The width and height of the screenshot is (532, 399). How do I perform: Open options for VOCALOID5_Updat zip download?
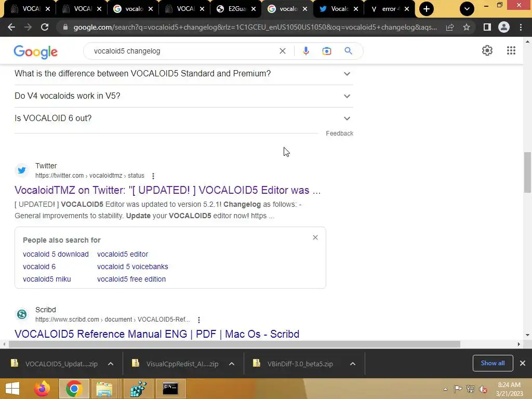[111, 364]
